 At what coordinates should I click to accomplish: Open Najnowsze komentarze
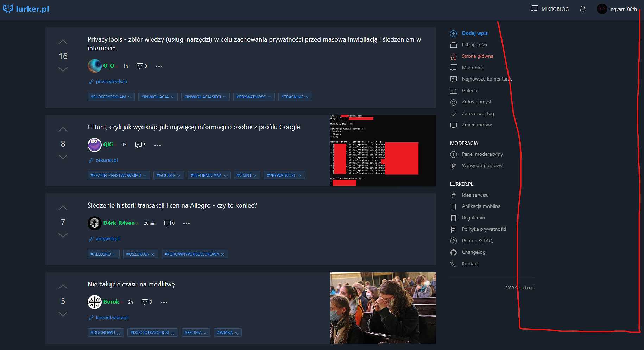tap(481, 79)
